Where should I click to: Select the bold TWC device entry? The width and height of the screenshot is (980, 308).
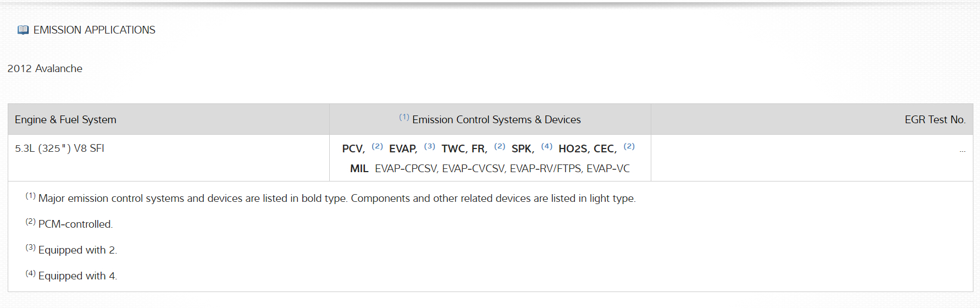point(453,148)
